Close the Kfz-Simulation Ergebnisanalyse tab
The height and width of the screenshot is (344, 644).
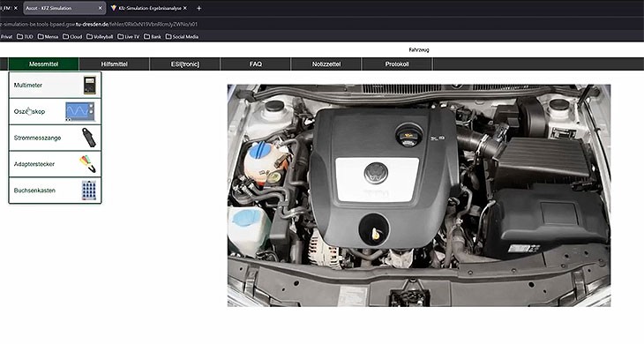coord(185,8)
